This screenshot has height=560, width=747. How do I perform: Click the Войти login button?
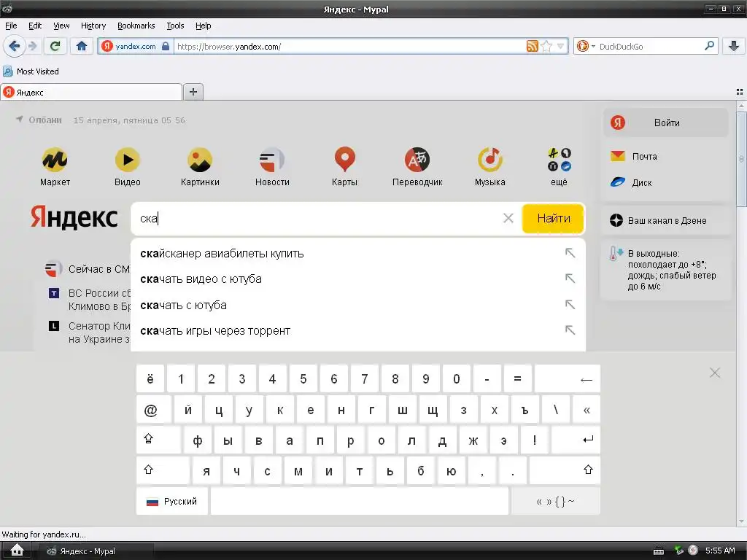[x=666, y=122]
